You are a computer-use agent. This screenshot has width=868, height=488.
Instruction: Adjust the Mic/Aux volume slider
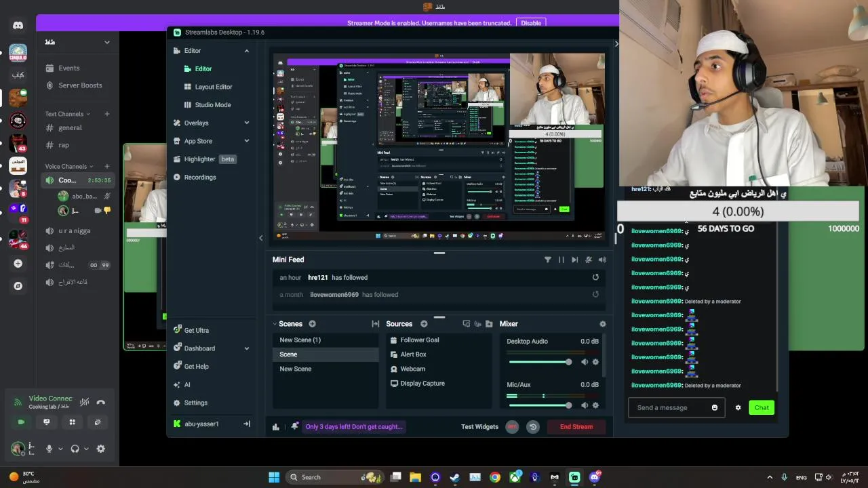(x=540, y=405)
